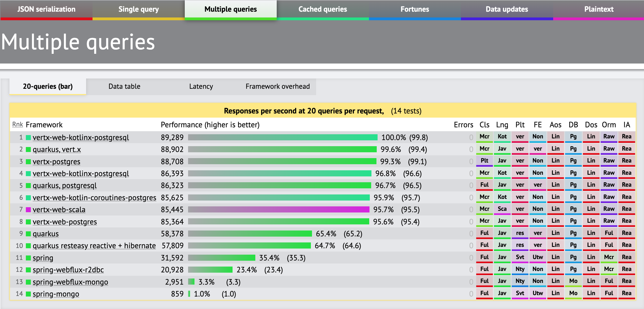Open the Framework overhead tab
The width and height of the screenshot is (644, 309).
tap(278, 87)
